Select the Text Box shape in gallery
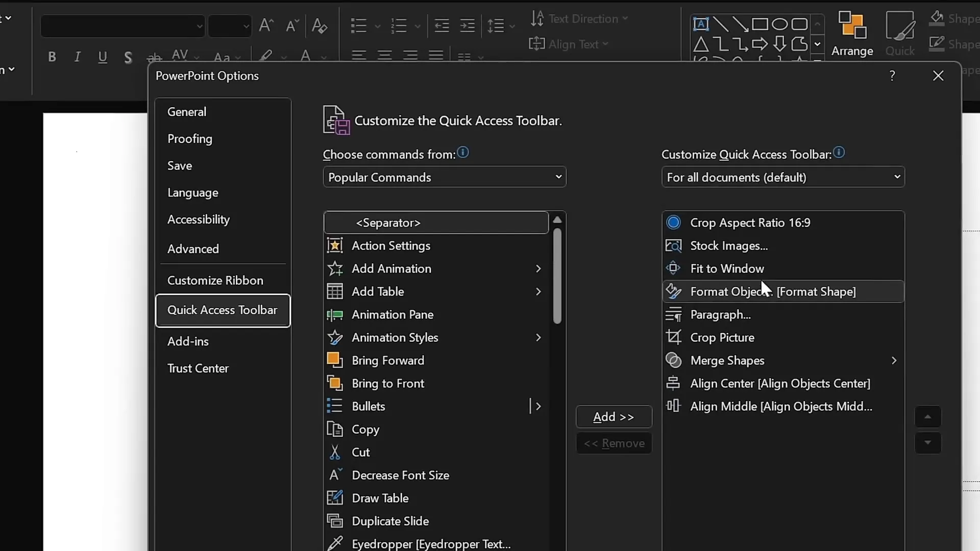This screenshot has height=551, width=980. (x=701, y=24)
